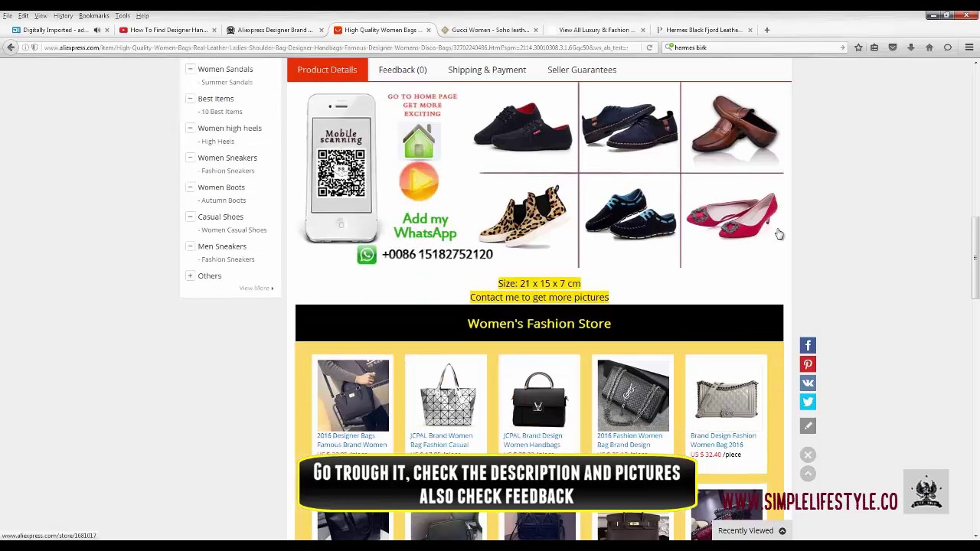
Task: Share page on Twitter
Action: pos(808,402)
